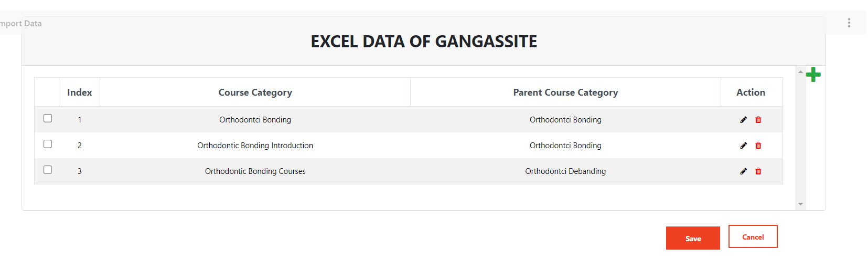The image size is (868, 258).
Task: Save the imported Excel data
Action: click(x=693, y=238)
